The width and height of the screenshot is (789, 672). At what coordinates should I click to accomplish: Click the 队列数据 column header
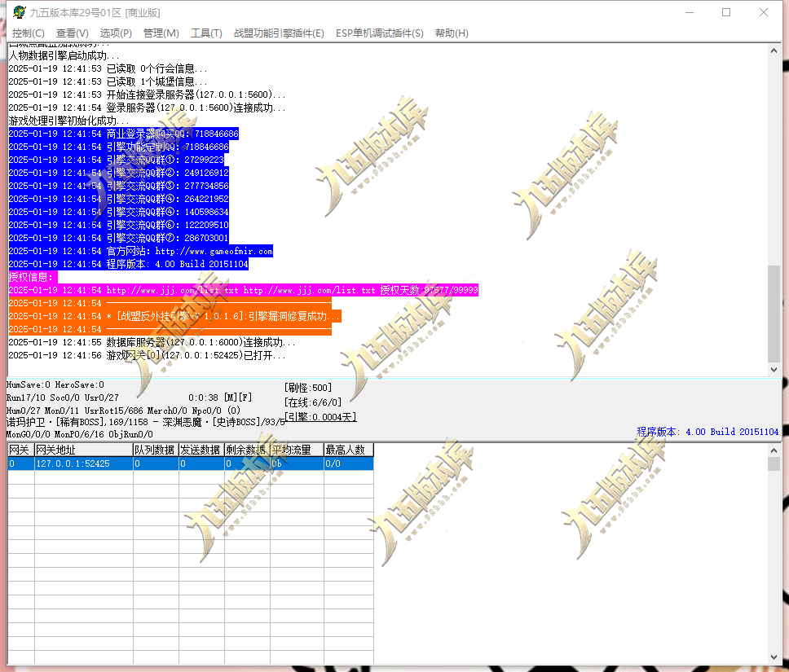pos(156,450)
